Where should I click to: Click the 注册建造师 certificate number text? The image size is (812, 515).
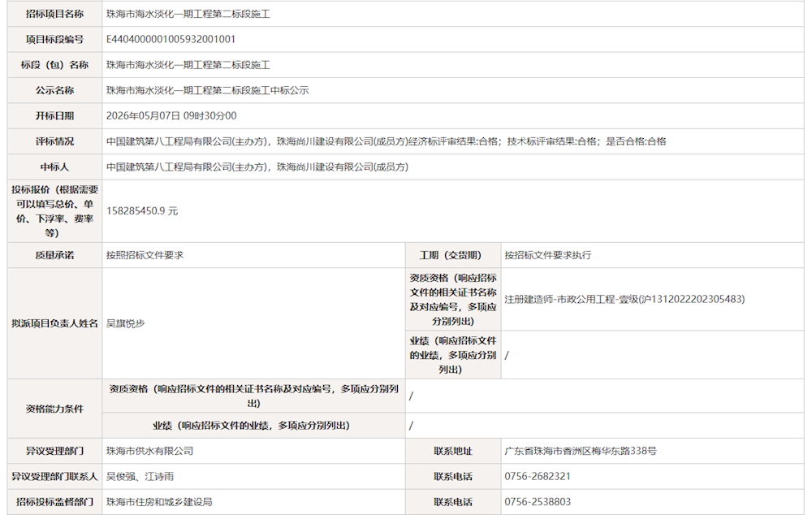(x=624, y=299)
